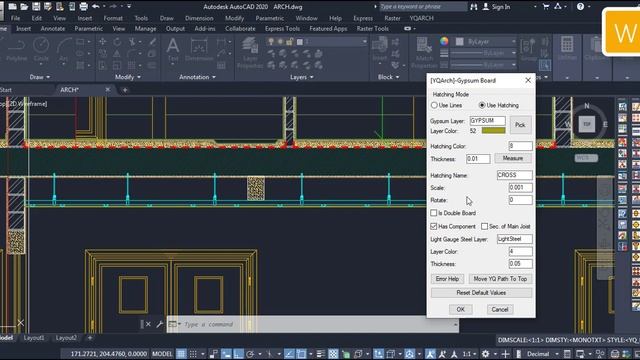Select the Rotate tool in Modify panel

[117, 42]
